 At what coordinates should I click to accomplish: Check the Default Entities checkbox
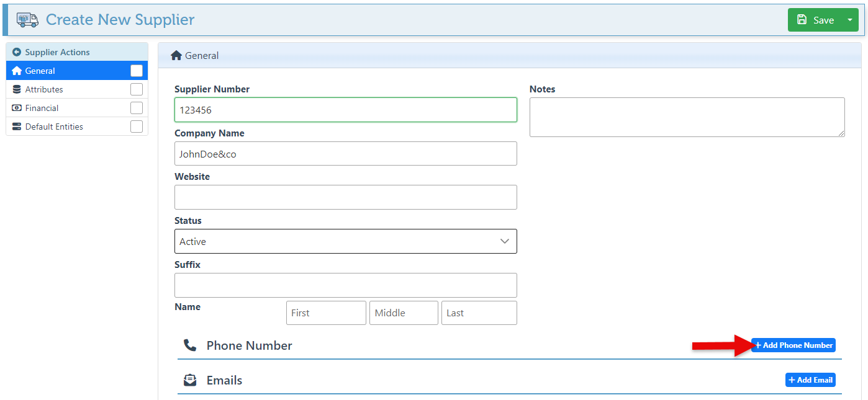coord(137,127)
